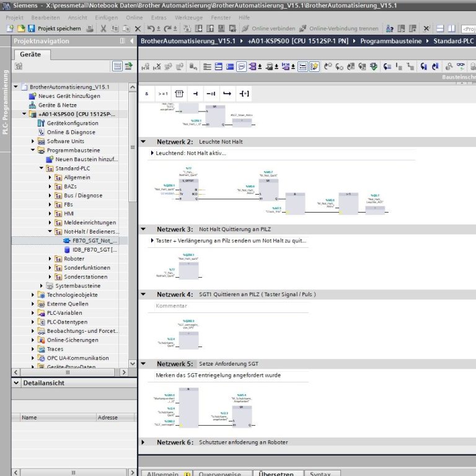
Task: Open the Einfügen menu
Action: click(106, 17)
